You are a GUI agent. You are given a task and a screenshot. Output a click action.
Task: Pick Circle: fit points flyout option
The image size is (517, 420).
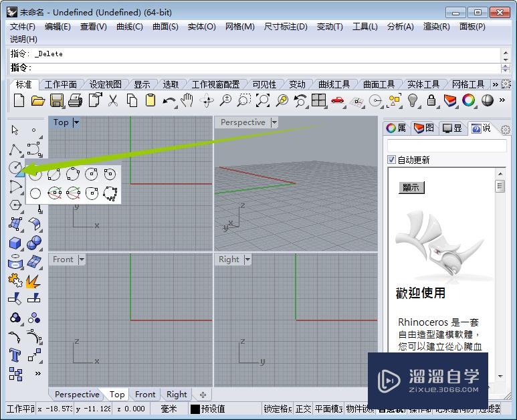click(110, 193)
